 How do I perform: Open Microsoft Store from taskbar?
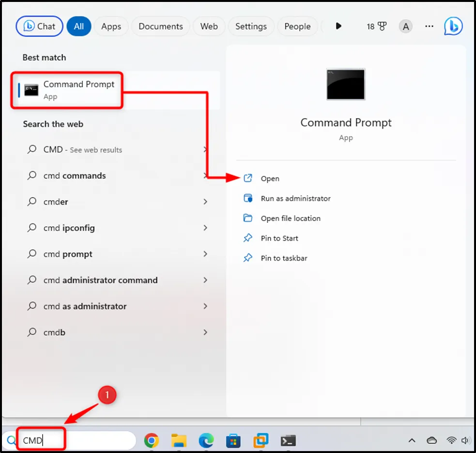[233, 440]
